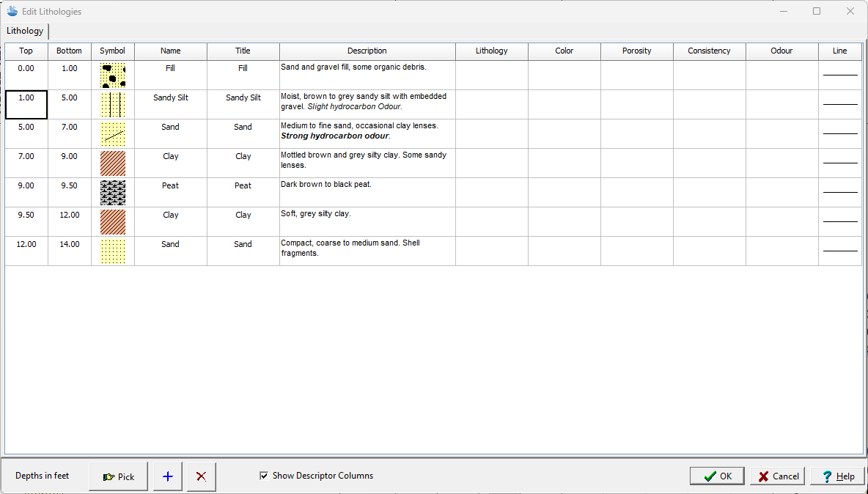Click the Description column header

(367, 51)
